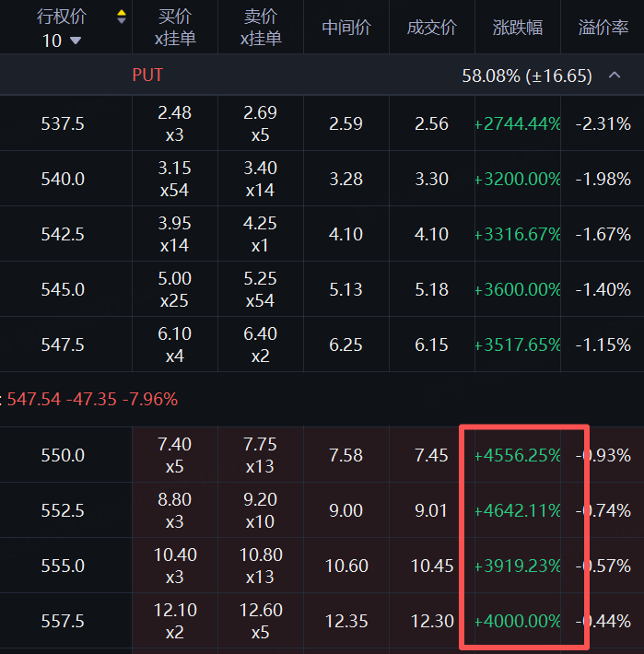Click last traded price 12.30
This screenshot has height=654, width=644.
[x=432, y=621]
